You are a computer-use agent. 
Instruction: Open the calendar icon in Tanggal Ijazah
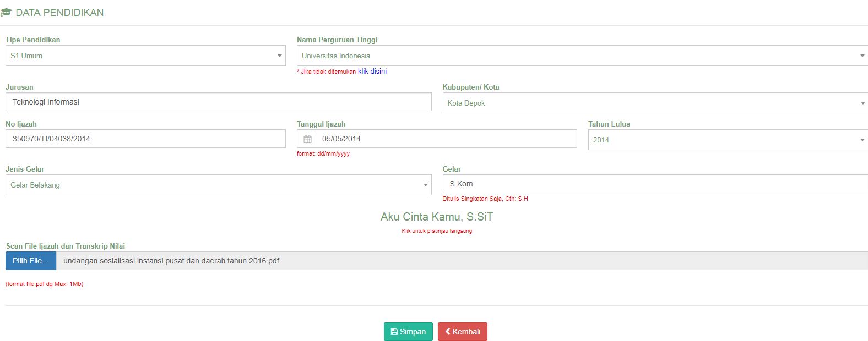307,139
